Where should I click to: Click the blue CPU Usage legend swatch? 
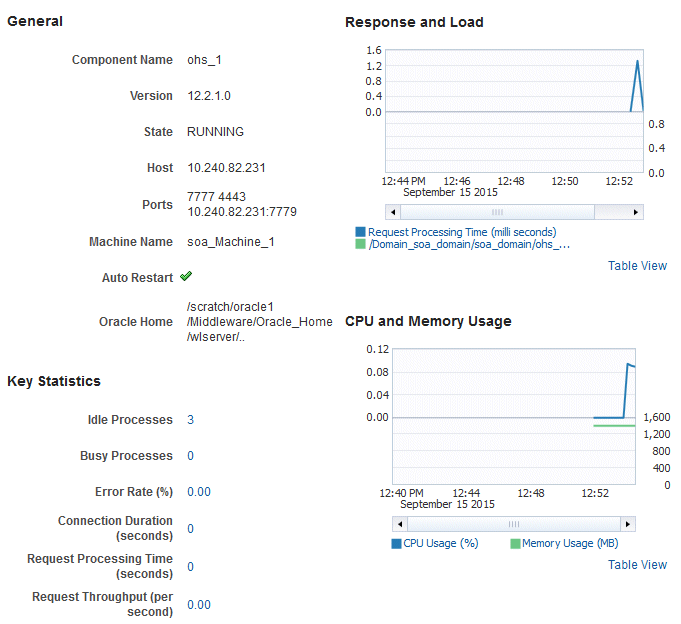coord(396,544)
